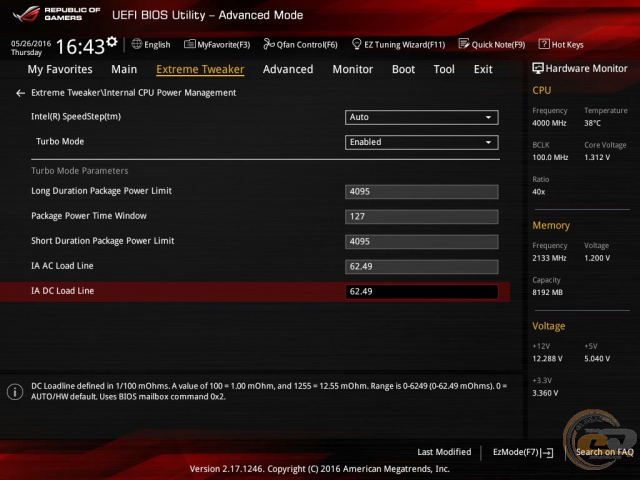The height and width of the screenshot is (480, 640).
Task: Open the Boot tab
Action: click(403, 69)
